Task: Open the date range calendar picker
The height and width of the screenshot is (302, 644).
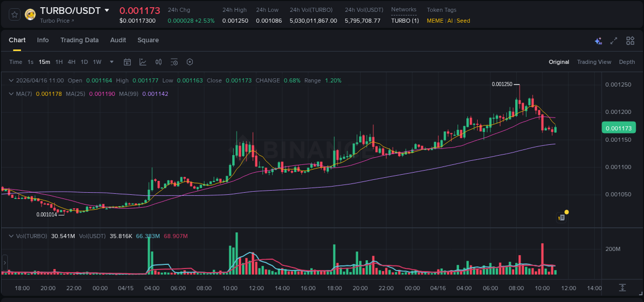Action: coord(127,62)
